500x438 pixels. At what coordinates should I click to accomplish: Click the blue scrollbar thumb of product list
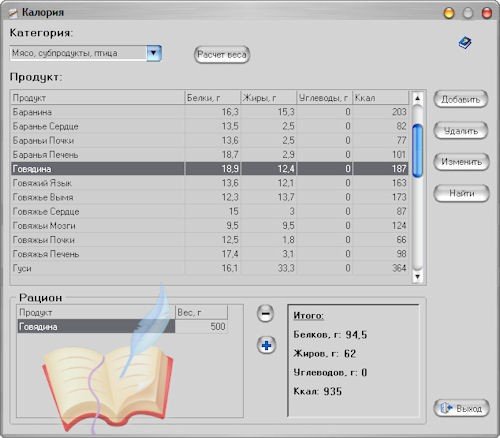click(417, 150)
